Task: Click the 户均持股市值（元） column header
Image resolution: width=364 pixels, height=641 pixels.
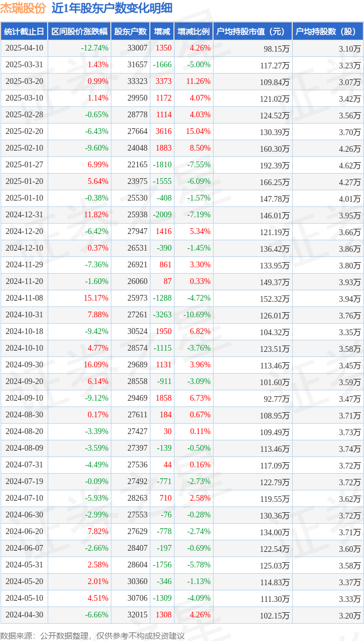Action: pos(253,32)
